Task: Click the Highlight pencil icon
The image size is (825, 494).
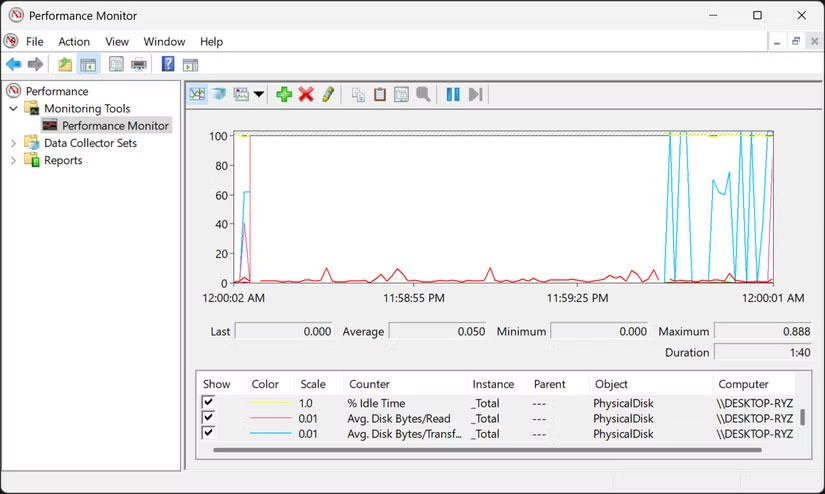Action: coord(327,94)
